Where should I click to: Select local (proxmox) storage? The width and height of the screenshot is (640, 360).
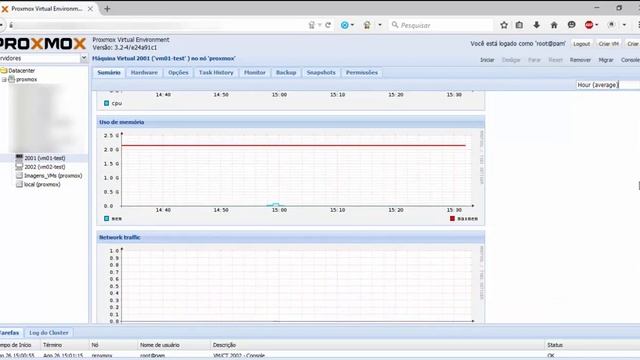click(x=42, y=184)
